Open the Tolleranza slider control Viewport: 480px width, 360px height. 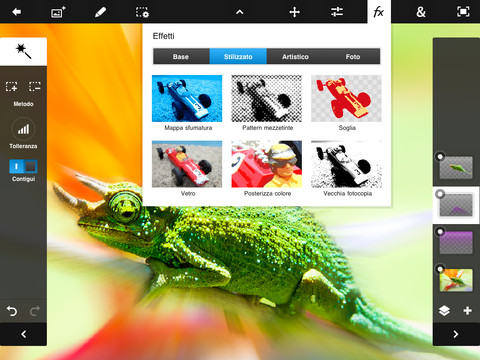[x=23, y=129]
